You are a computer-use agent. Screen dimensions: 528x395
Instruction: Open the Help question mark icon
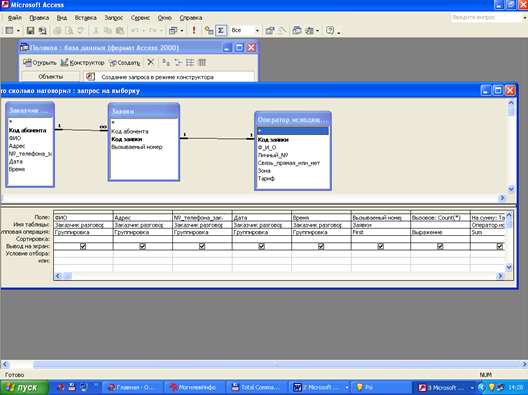point(330,31)
